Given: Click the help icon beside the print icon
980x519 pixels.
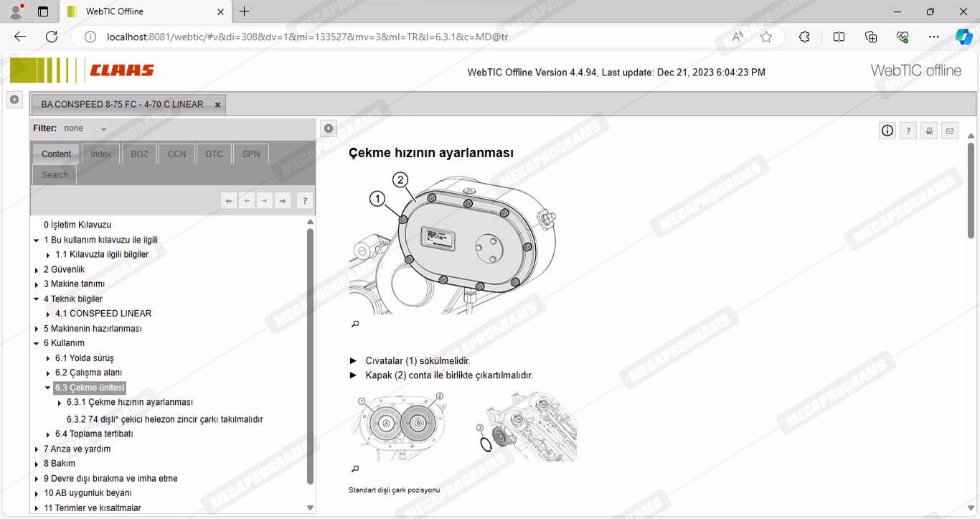Looking at the screenshot, I should pos(908,131).
